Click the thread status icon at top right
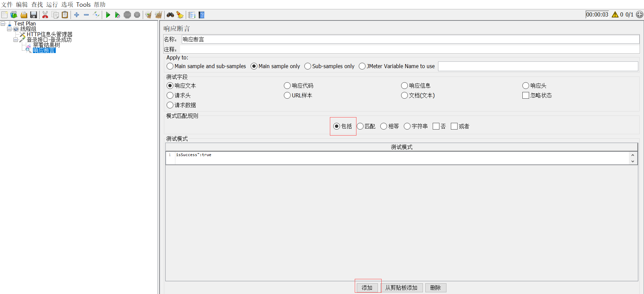644x294 pixels. point(640,14)
